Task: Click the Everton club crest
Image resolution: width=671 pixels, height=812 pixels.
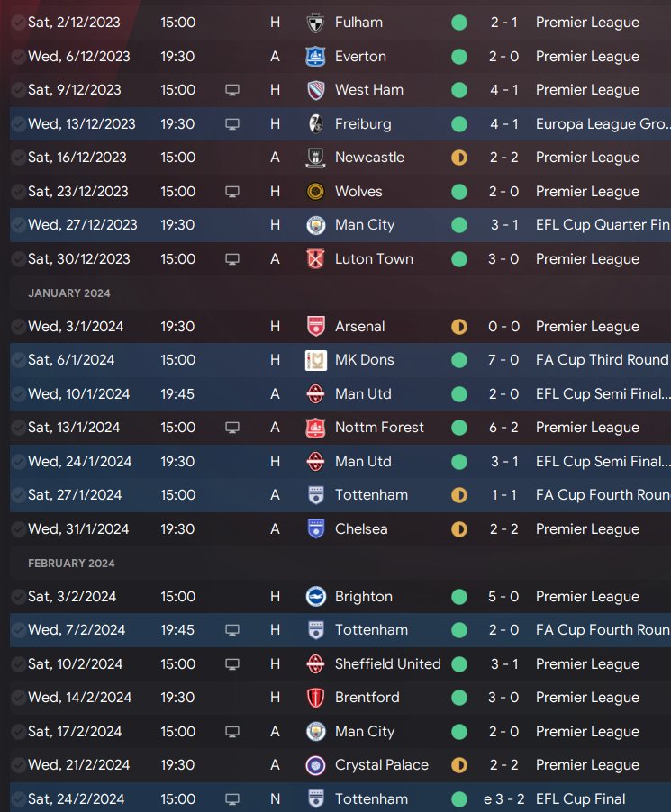Action: (x=315, y=57)
